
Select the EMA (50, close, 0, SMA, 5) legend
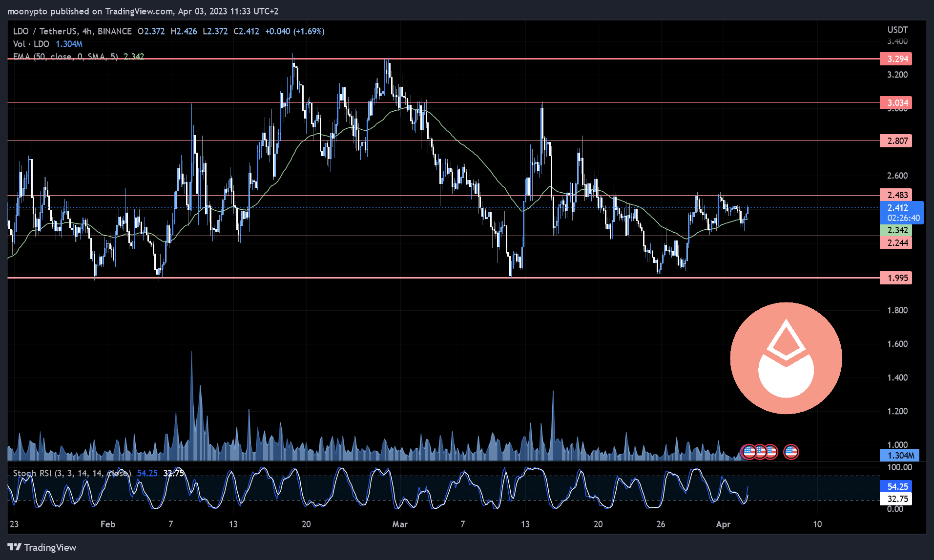click(65, 57)
